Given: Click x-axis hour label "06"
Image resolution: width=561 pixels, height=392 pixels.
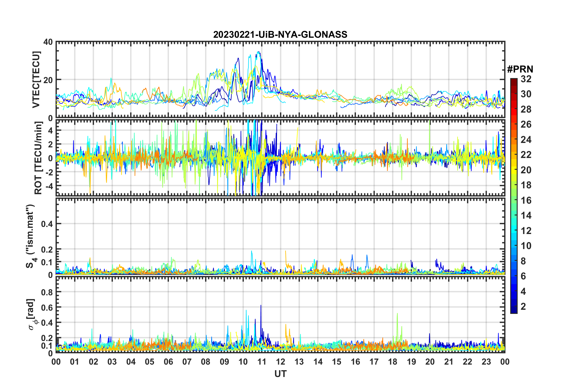Looking at the screenshot, I should [x=168, y=362].
